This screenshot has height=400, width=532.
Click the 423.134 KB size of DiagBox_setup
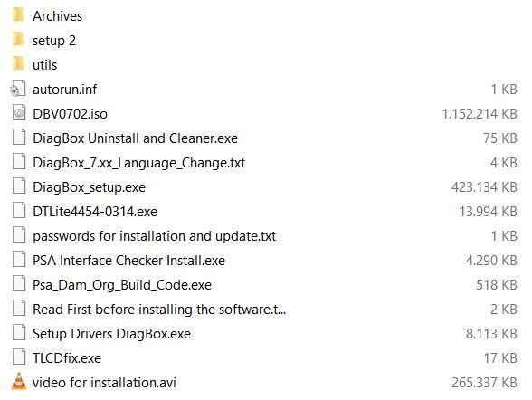coord(484,187)
